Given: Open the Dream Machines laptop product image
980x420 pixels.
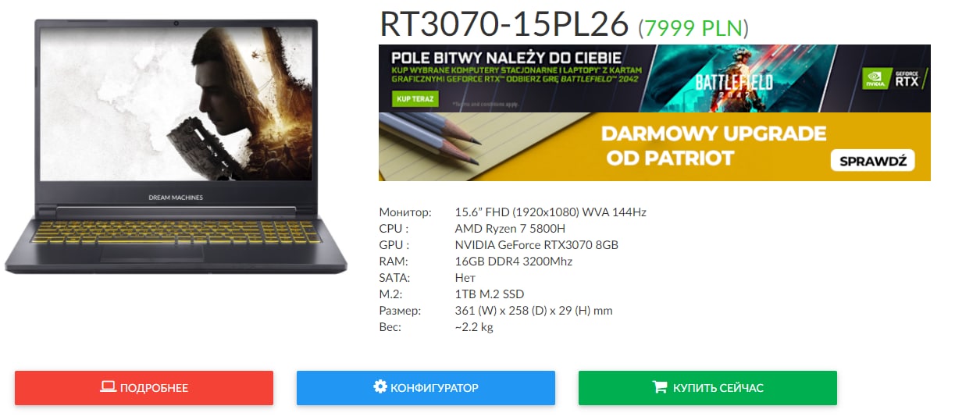Looking at the screenshot, I should tap(176, 147).
